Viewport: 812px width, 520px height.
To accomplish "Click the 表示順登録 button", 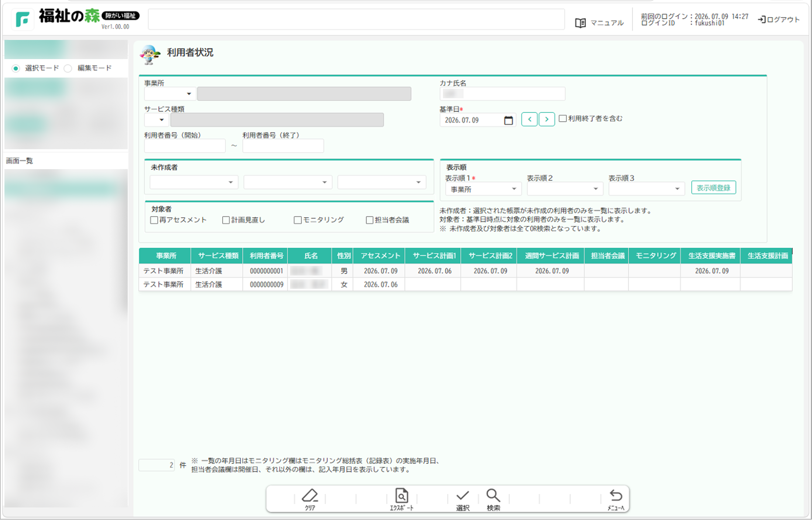I will pyautogui.click(x=713, y=188).
